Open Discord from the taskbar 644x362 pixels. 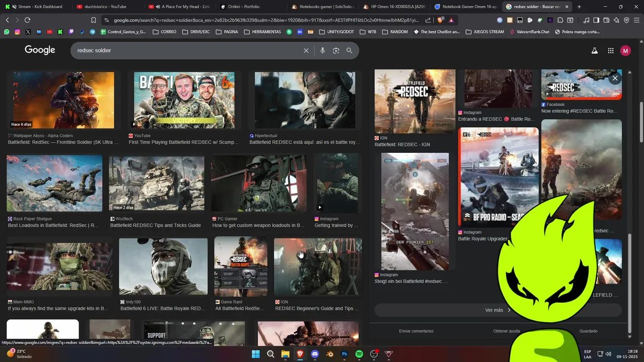click(315, 354)
